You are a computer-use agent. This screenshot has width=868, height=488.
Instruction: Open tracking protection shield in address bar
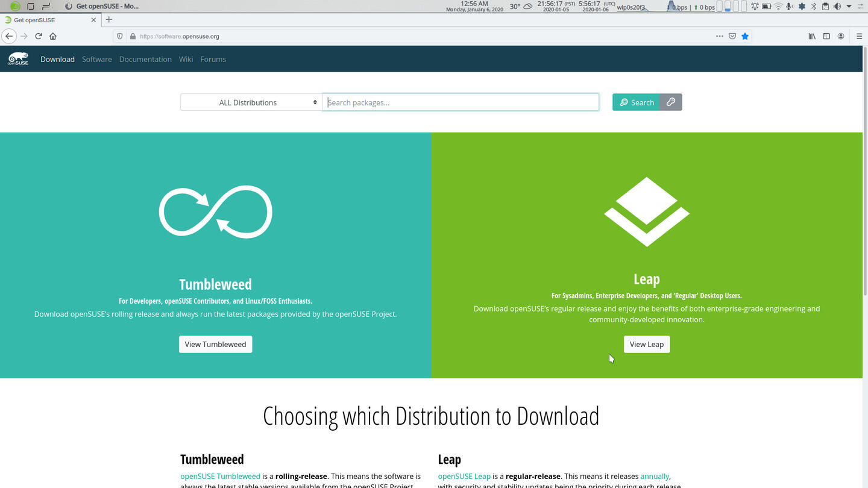(x=119, y=36)
